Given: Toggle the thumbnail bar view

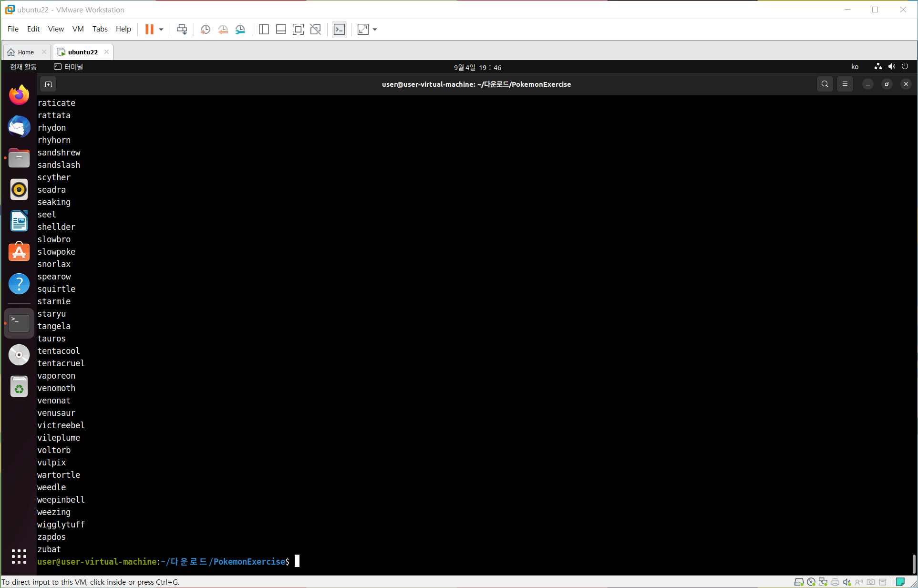Looking at the screenshot, I should click(x=281, y=30).
